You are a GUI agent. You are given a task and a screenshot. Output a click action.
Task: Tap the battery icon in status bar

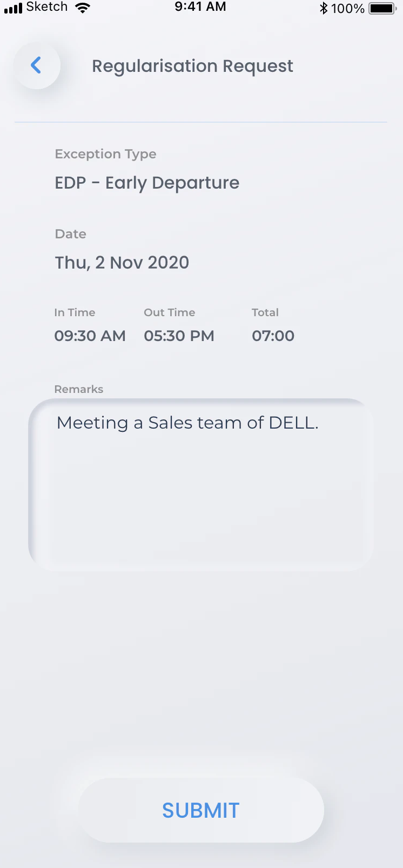click(x=382, y=8)
